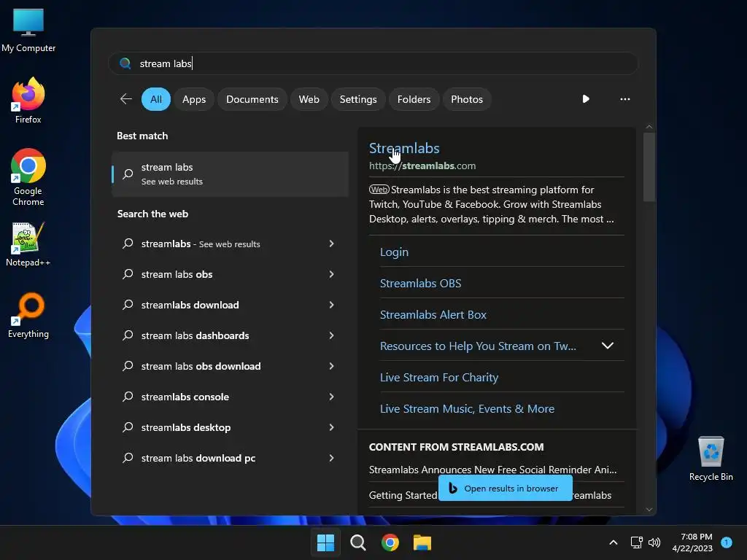This screenshot has width=747, height=560.
Task: Click 'Open results in browser' button
Action: point(505,488)
